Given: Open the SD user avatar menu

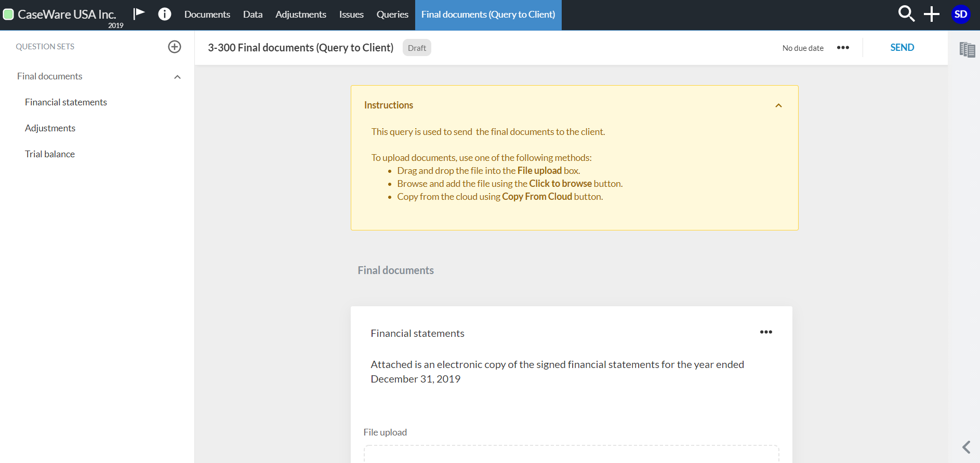Looking at the screenshot, I should 961,14.
